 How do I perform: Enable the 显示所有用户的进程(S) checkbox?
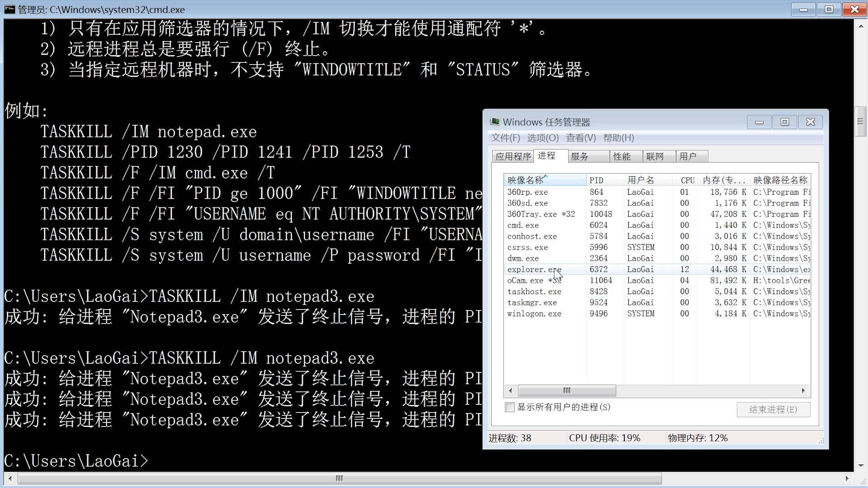509,407
